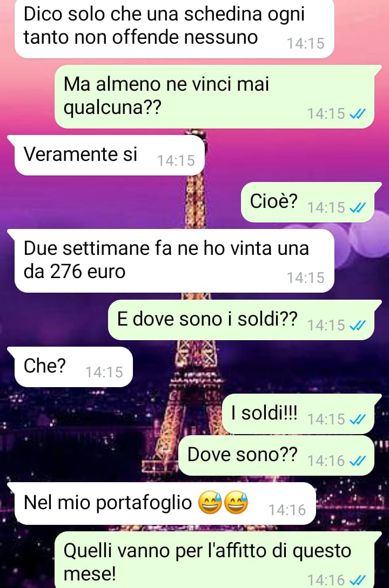
Task: Click read ticks next to 'I soldi!!!'
Action: (357, 419)
